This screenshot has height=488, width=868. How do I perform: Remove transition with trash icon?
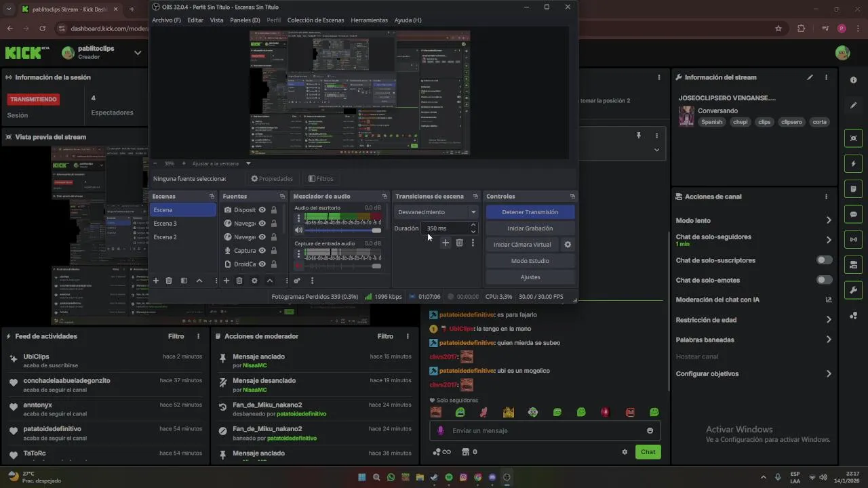tap(459, 243)
